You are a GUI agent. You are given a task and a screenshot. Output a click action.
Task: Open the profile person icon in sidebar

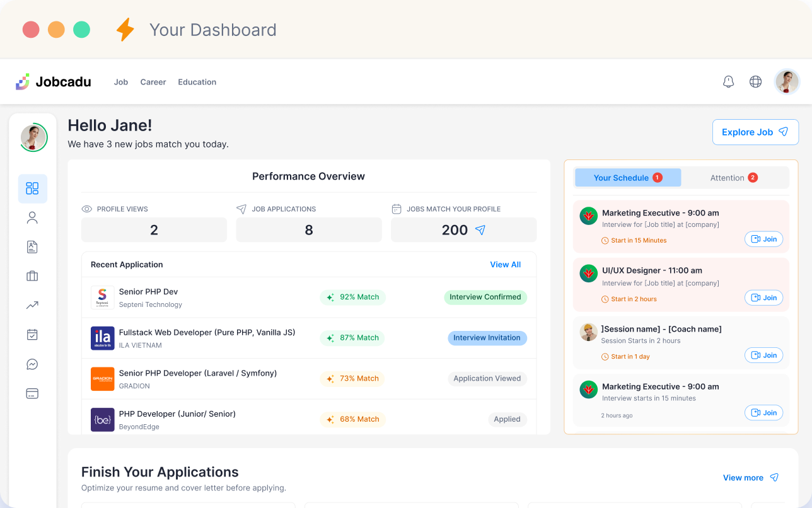pos(32,218)
